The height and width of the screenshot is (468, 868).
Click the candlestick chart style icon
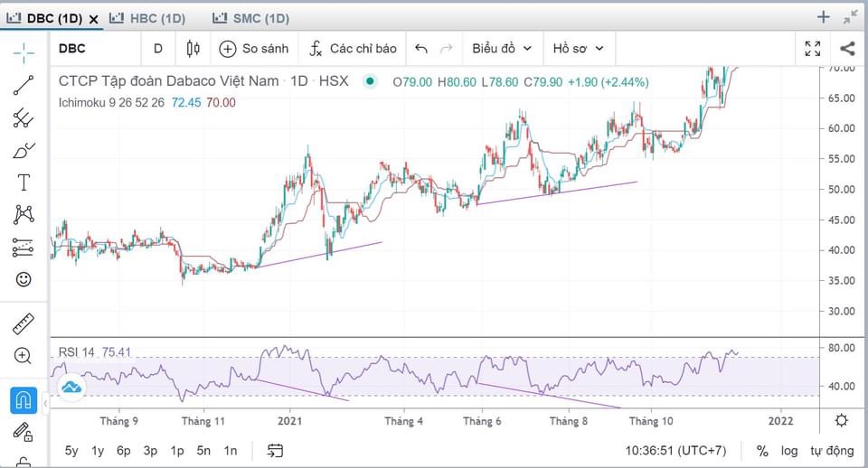193,49
